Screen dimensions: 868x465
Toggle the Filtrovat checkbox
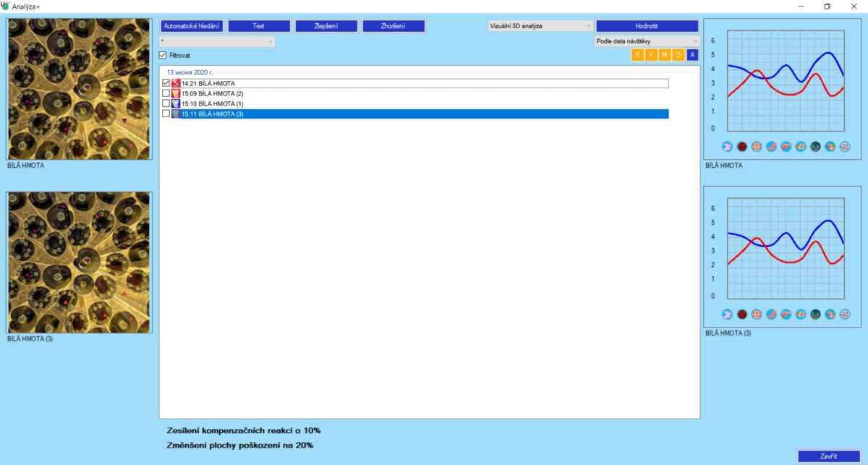163,56
